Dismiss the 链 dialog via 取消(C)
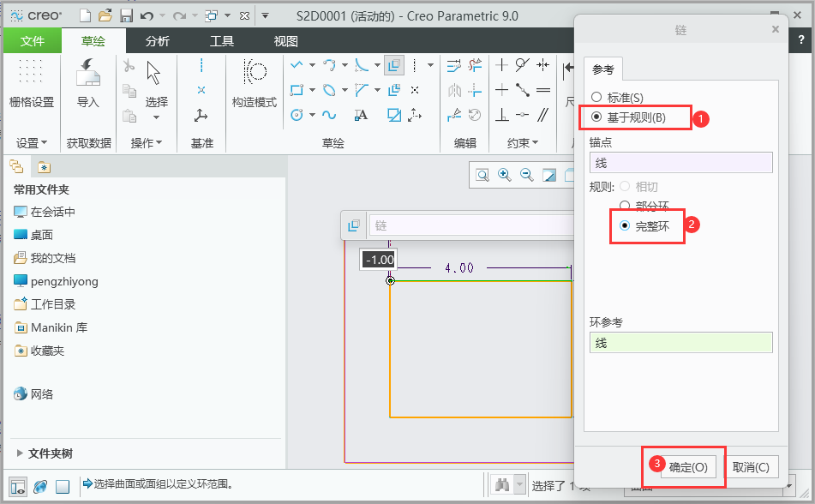This screenshot has height=504, width=815. coord(752,466)
